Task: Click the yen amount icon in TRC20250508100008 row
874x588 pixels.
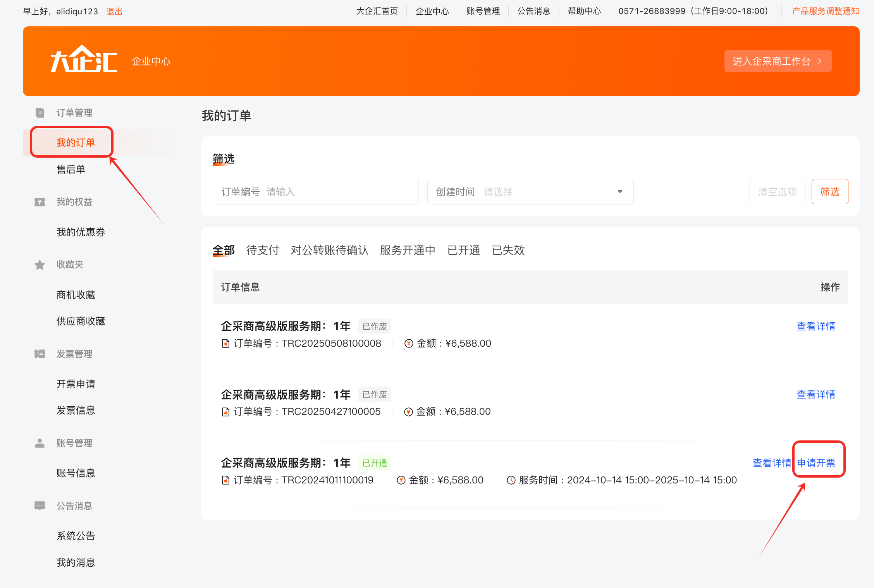Action: (x=409, y=344)
